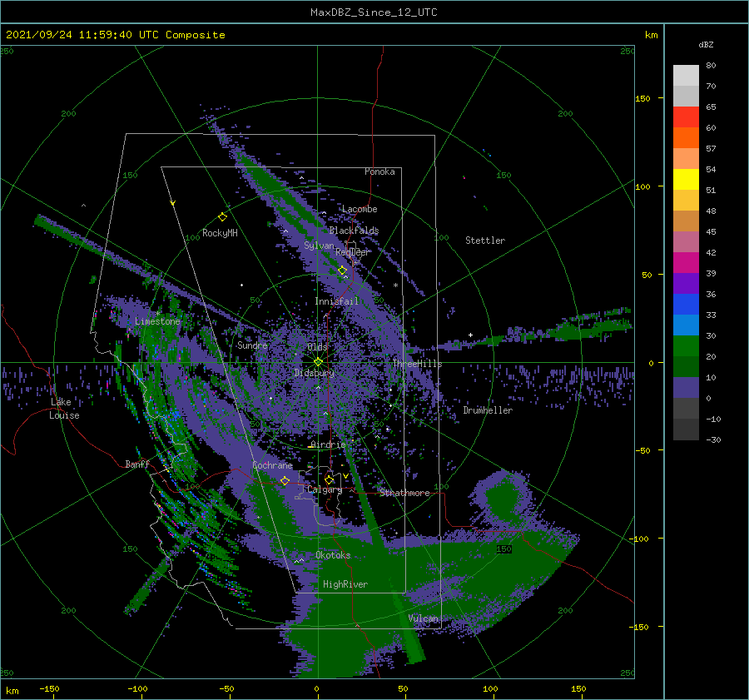Viewport: 749px width, 700px height.
Task: Click the Didsbury label
Action: point(314,373)
